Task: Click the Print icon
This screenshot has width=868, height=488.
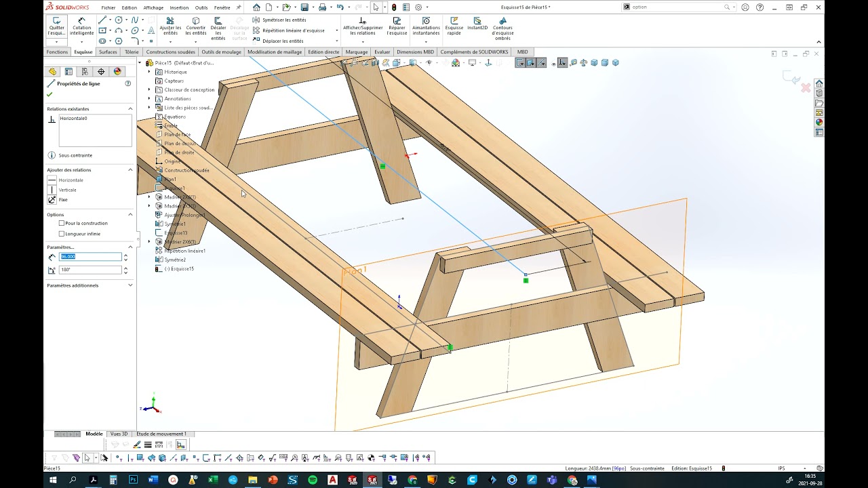Action: [x=322, y=7]
